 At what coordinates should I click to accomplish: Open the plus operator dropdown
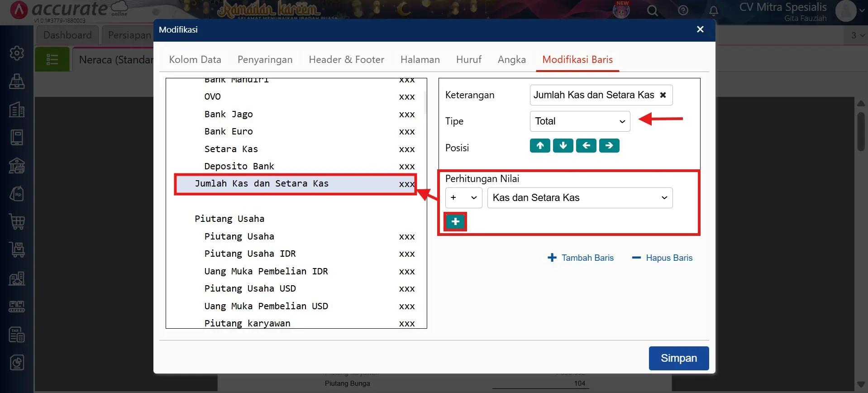click(463, 198)
